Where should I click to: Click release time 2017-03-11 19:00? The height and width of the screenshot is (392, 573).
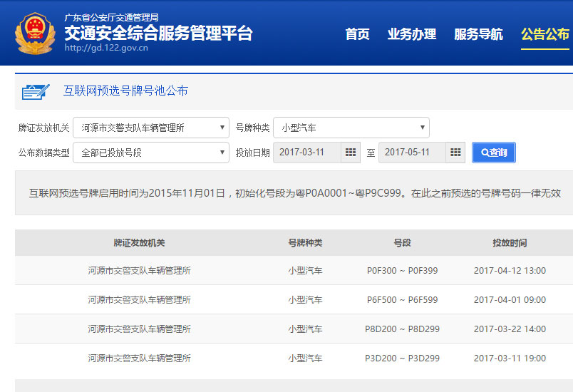pyautogui.click(x=510, y=358)
